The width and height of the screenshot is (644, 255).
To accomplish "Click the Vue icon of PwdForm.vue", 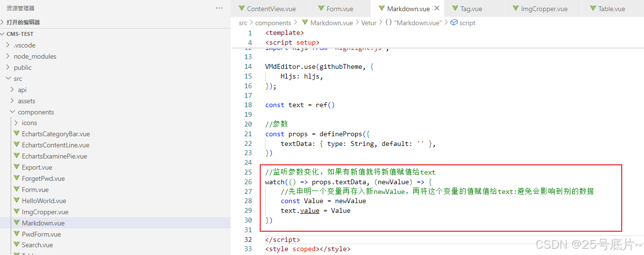I will coord(17,234).
